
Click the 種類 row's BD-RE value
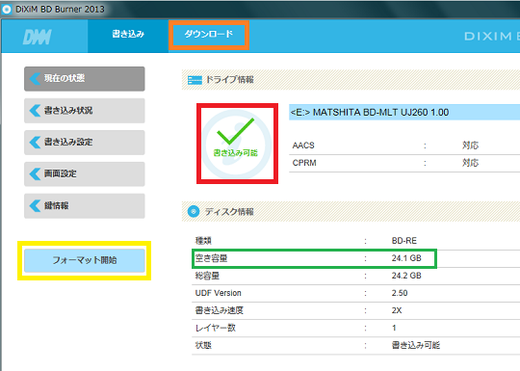pyautogui.click(x=404, y=241)
